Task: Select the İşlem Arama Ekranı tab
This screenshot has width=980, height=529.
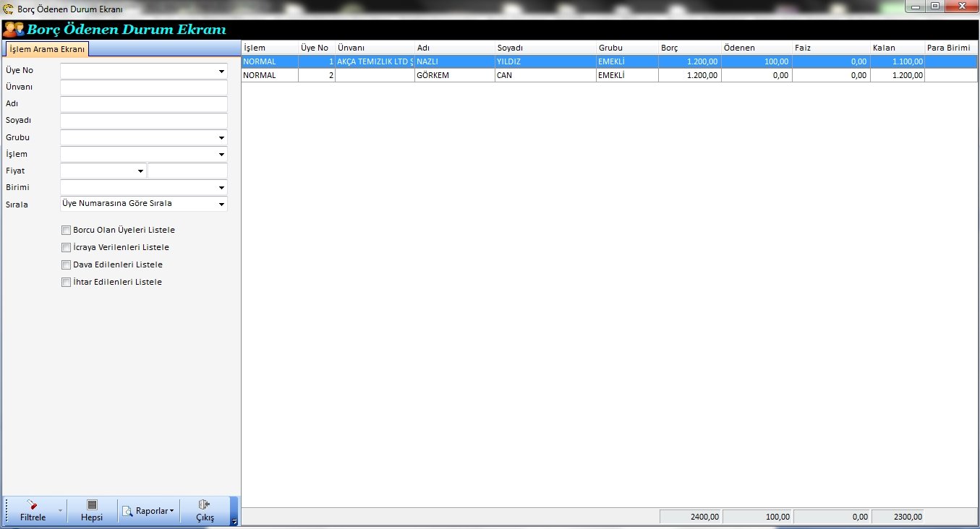Action: point(48,49)
